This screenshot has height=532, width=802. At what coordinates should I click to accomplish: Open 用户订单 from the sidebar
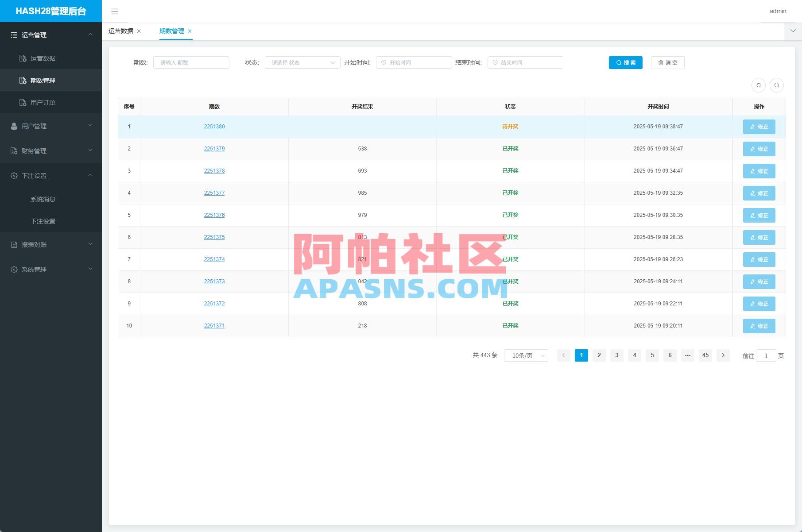[x=43, y=102]
